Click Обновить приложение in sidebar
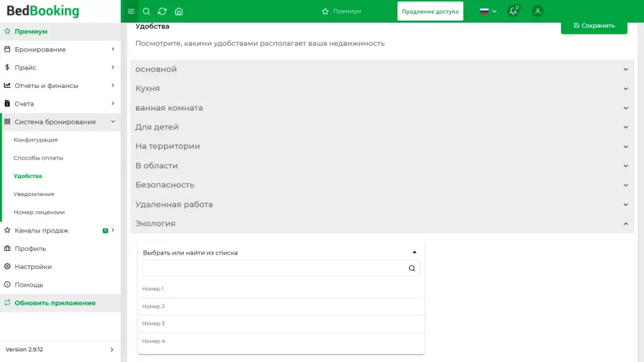The width and height of the screenshot is (644, 362). click(55, 303)
